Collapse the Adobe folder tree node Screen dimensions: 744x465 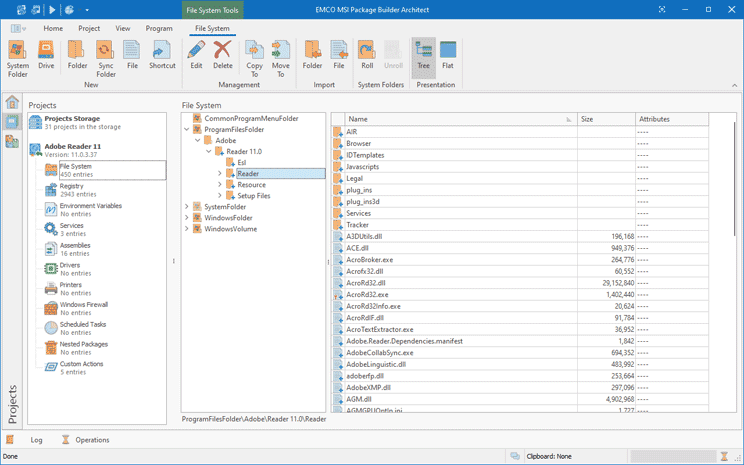tap(198, 140)
